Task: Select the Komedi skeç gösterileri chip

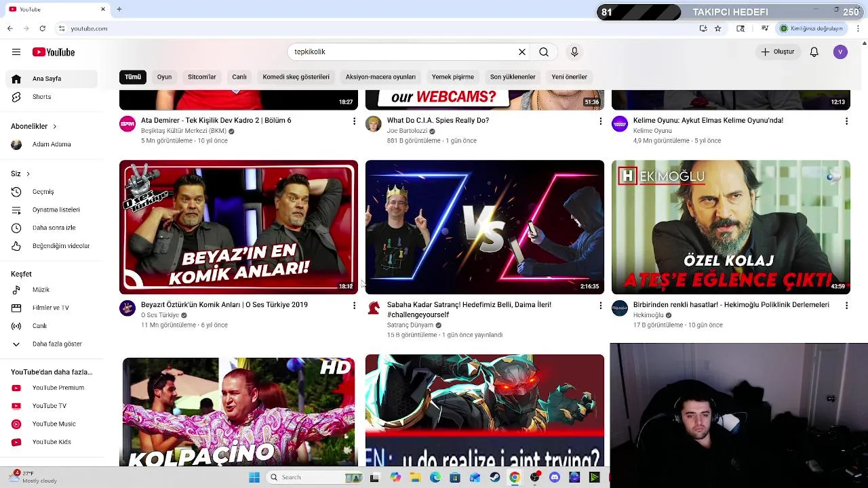Action: pos(296,77)
